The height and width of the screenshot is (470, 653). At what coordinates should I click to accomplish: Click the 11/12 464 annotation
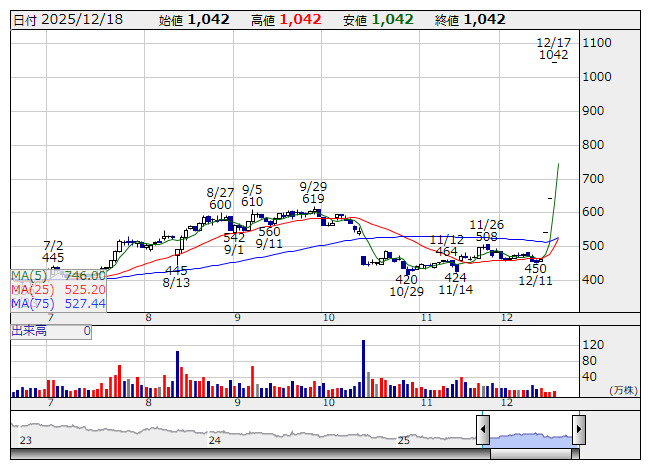pos(446,246)
